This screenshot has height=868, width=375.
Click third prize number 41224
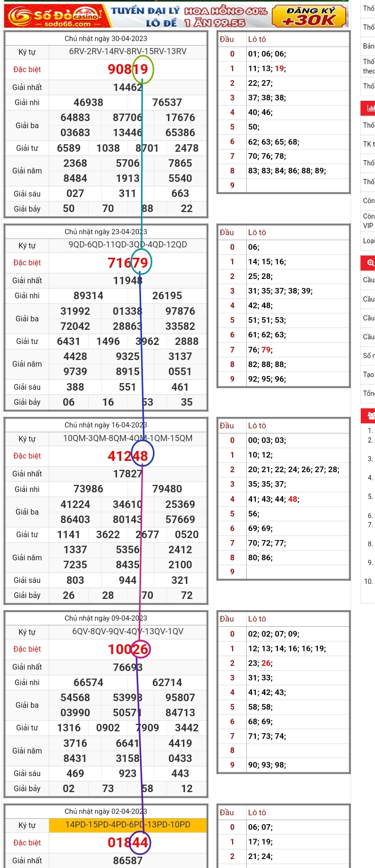[x=75, y=504]
